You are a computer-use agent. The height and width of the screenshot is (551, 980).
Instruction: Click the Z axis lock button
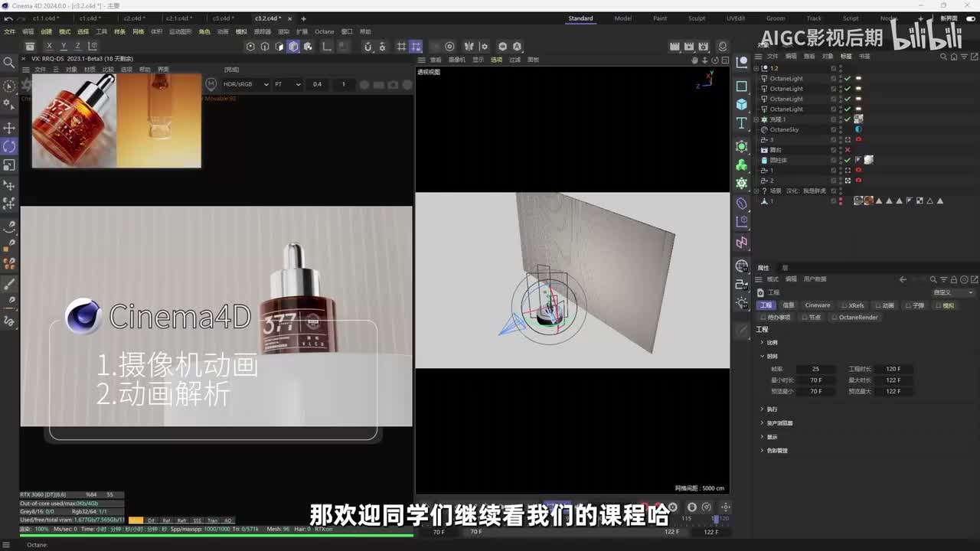(78, 47)
